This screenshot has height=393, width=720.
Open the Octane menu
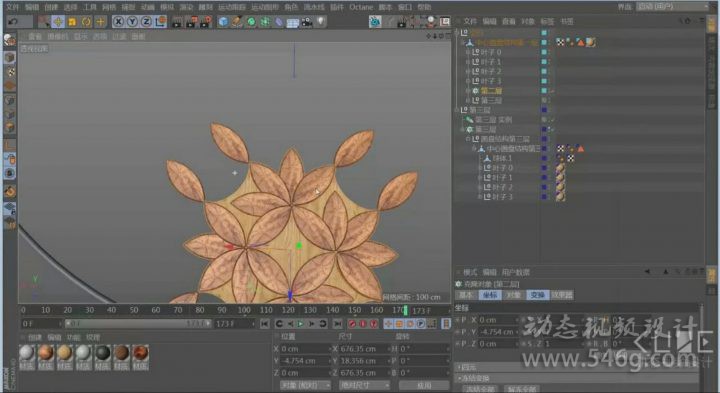[x=361, y=7]
